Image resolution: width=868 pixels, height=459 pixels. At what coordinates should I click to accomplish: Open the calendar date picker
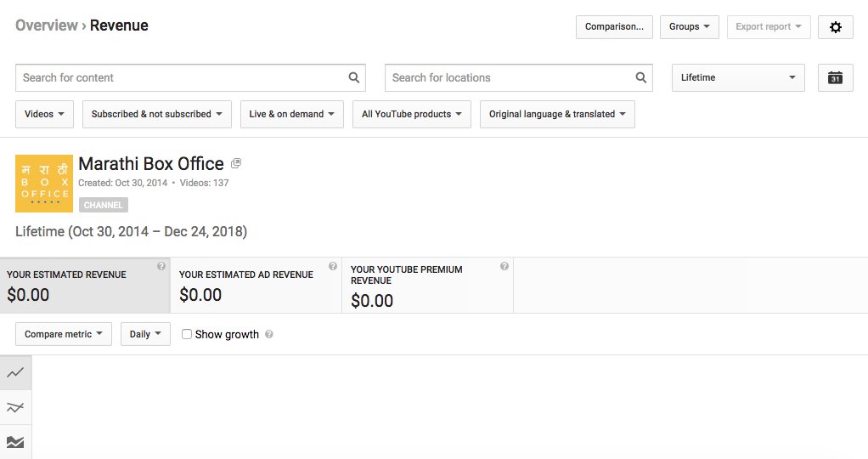(x=836, y=77)
